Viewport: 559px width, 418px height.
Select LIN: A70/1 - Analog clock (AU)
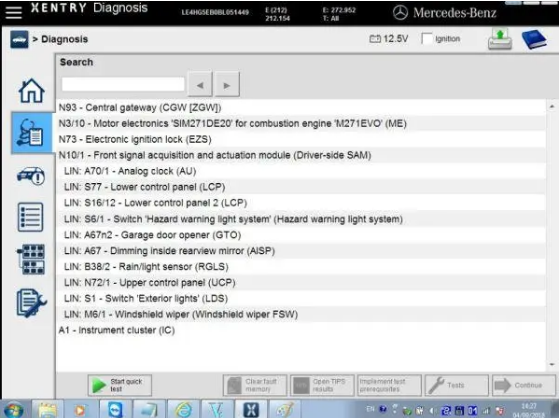click(x=301, y=171)
